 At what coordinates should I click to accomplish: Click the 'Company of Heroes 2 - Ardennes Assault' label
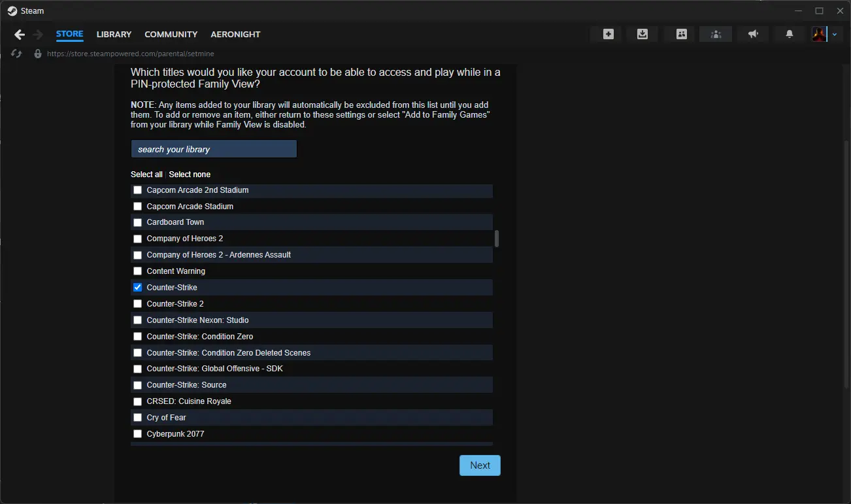tap(219, 255)
